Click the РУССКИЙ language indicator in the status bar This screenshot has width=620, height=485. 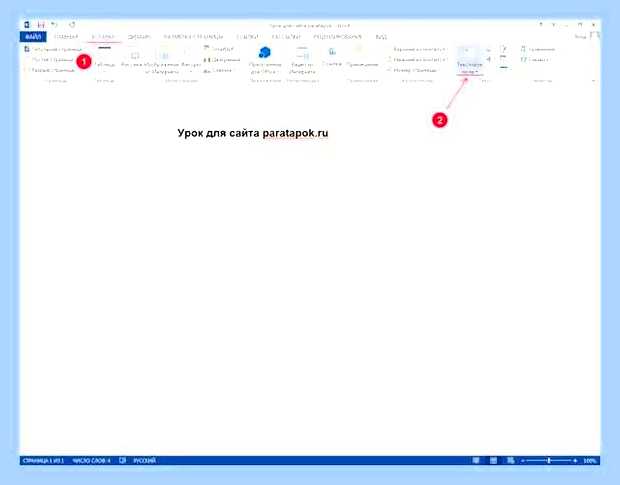click(145, 460)
